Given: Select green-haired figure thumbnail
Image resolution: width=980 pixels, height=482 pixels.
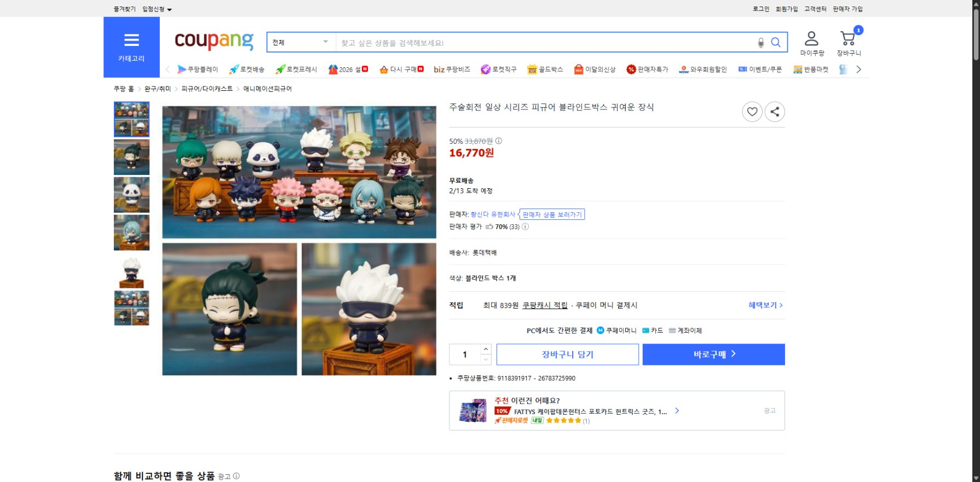Looking at the screenshot, I should point(131,157).
